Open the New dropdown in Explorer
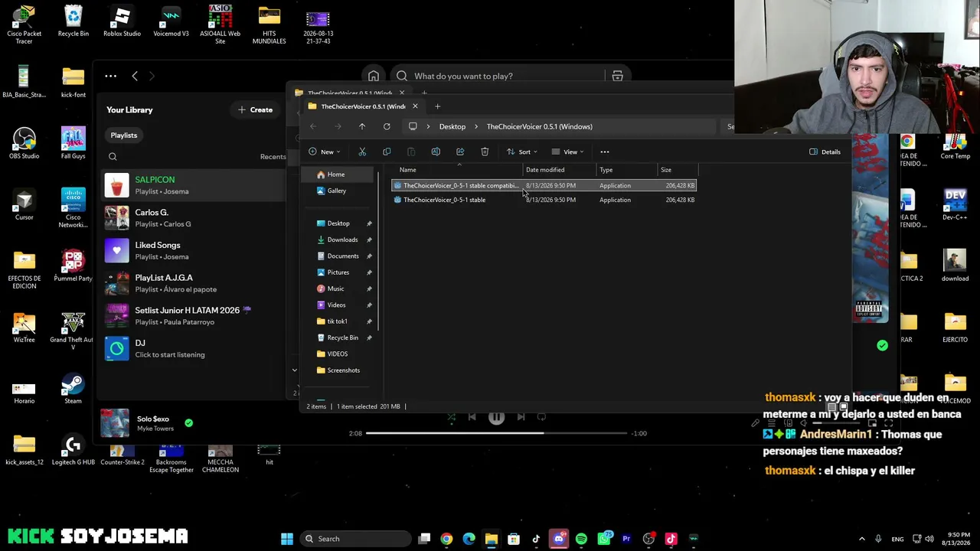 [x=325, y=152]
